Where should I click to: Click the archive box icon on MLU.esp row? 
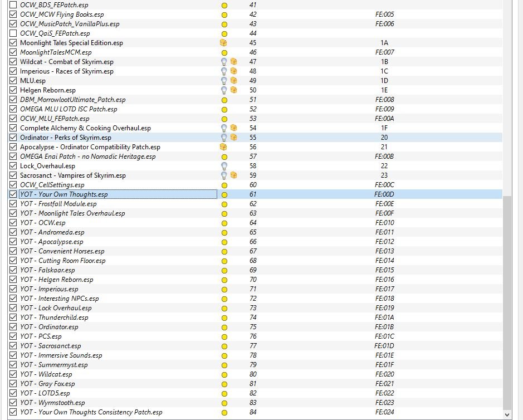233,81
